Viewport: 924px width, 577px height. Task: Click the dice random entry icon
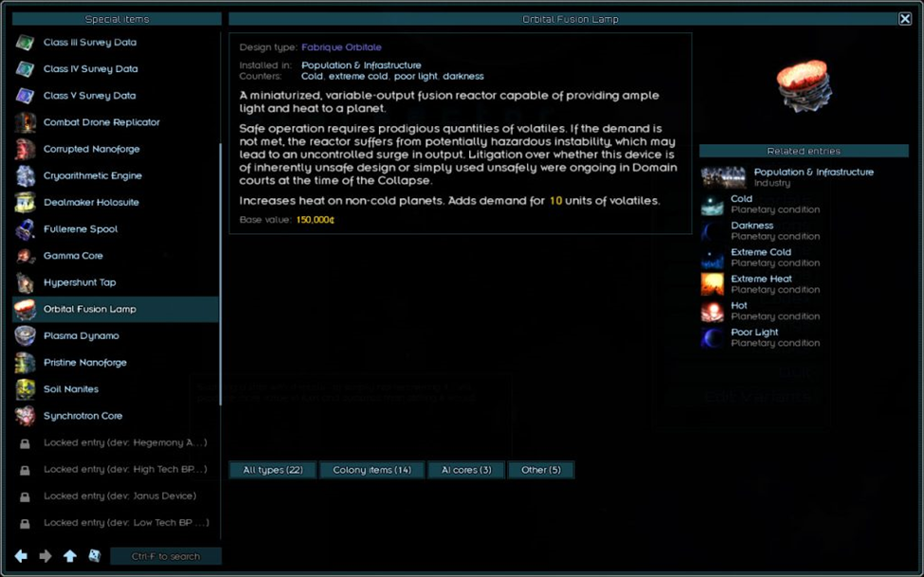(95, 556)
